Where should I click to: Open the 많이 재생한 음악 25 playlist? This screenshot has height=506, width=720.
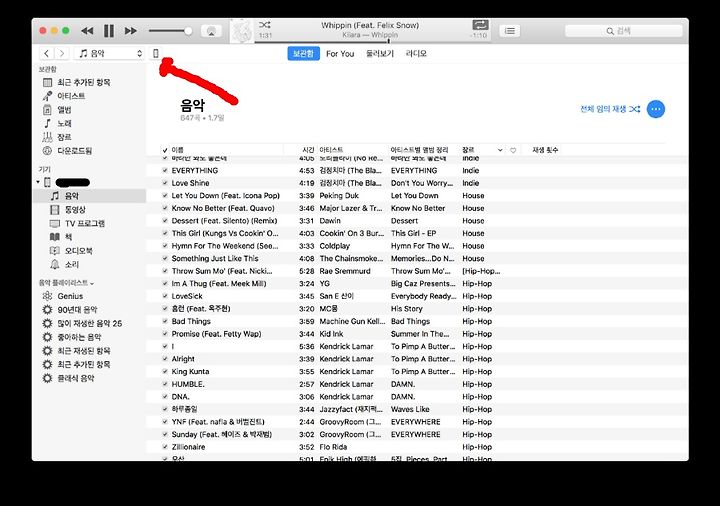[x=90, y=324]
